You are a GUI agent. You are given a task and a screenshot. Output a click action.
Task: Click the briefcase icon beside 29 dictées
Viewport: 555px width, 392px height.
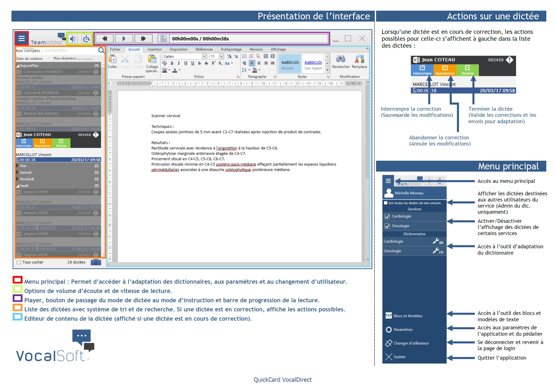96,262
